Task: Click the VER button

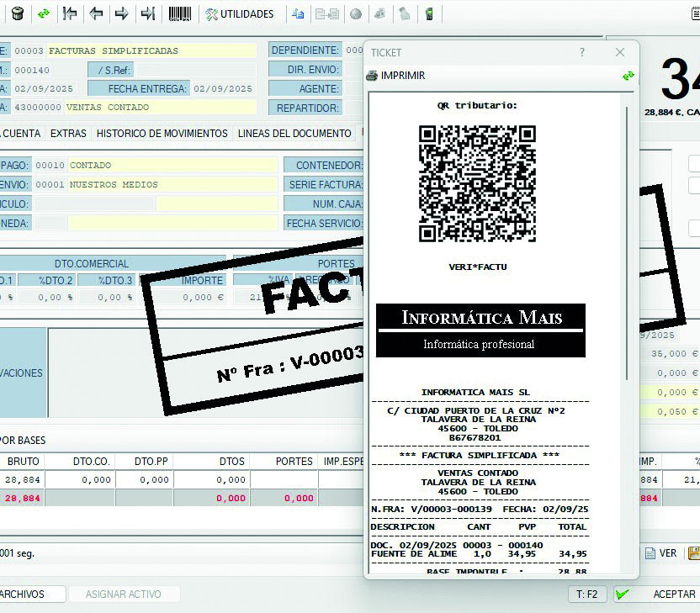Action: (x=660, y=553)
